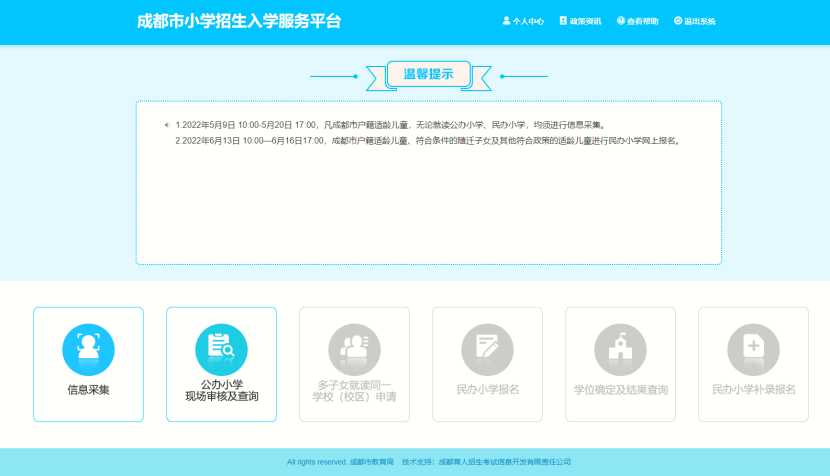Open the 政策资讯 menu item
The width and height of the screenshot is (830, 476).
click(x=585, y=21)
